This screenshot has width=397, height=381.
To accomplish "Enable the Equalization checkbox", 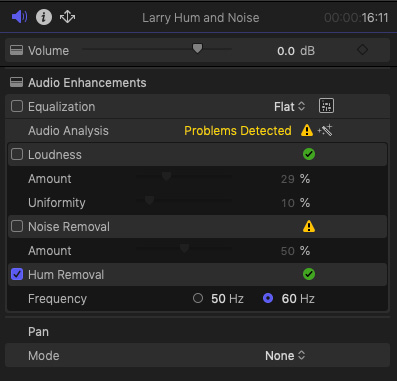I will click(17, 106).
